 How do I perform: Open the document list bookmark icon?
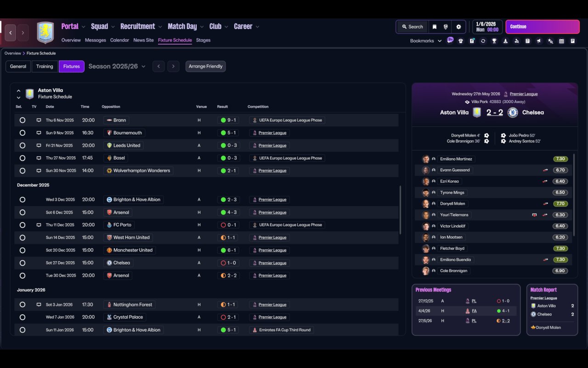coord(528,41)
